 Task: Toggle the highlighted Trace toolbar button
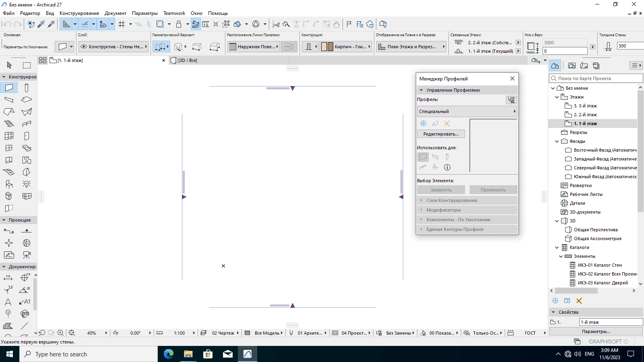click(x=196, y=24)
